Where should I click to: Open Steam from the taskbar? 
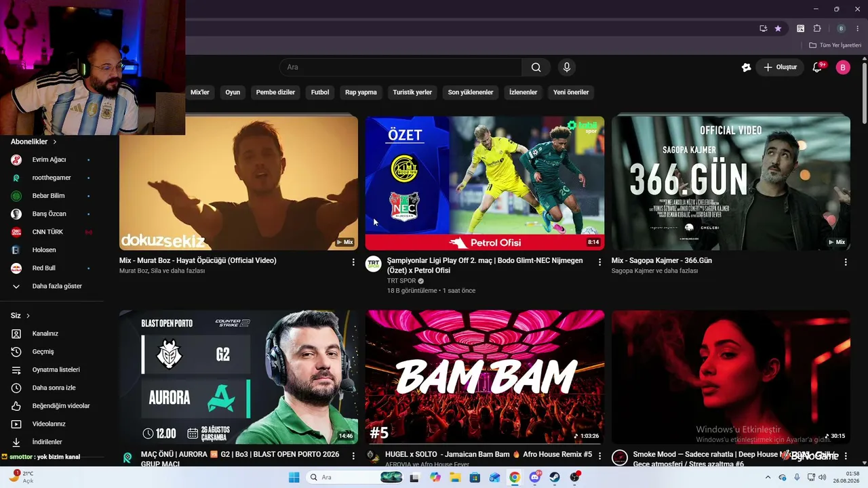click(555, 477)
